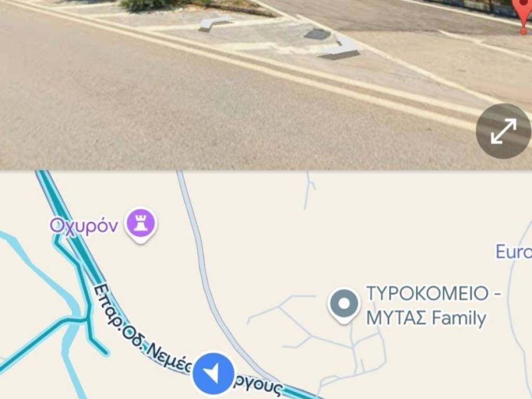Click the shrub on the traffic island

click(153, 4)
